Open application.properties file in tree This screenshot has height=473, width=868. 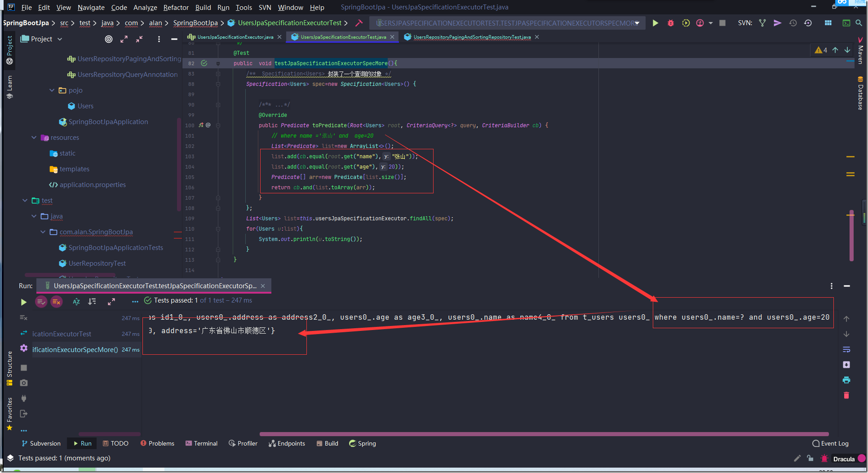pos(93,184)
